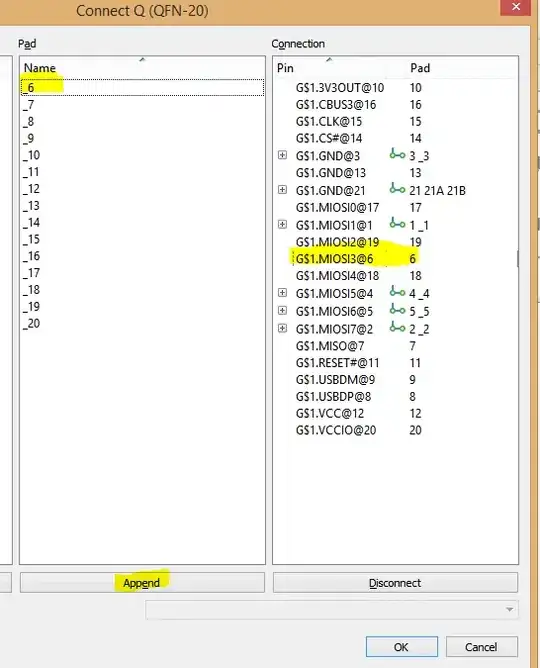Image resolution: width=540 pixels, height=668 pixels.
Task: Click the connection icon for GND@21
Action: [397, 188]
